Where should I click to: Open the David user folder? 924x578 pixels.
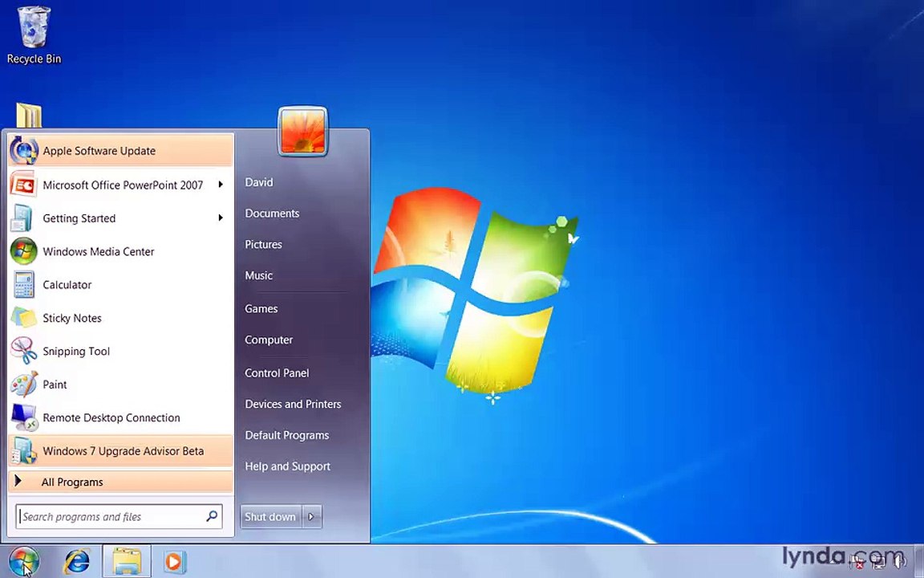click(259, 182)
